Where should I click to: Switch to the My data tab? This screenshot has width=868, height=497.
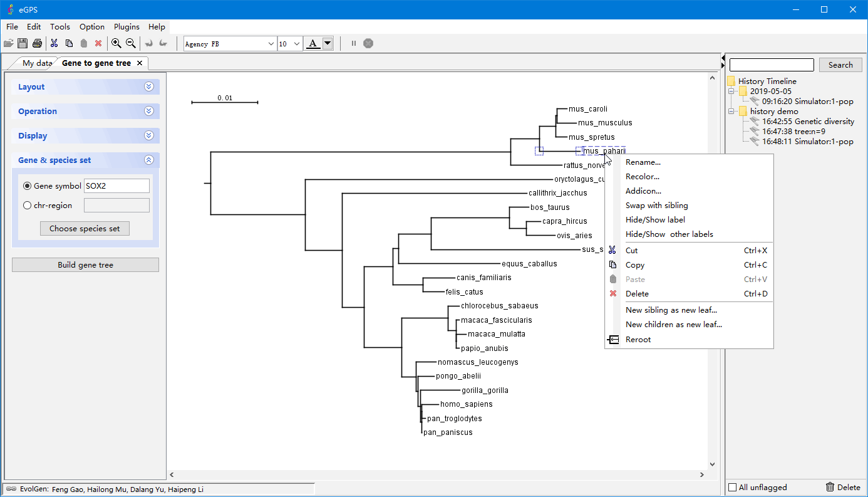coord(37,63)
